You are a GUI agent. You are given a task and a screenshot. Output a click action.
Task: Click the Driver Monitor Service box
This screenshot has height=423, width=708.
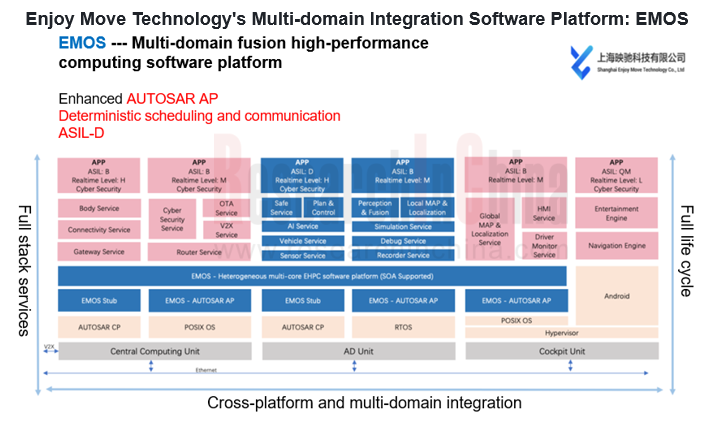click(544, 246)
